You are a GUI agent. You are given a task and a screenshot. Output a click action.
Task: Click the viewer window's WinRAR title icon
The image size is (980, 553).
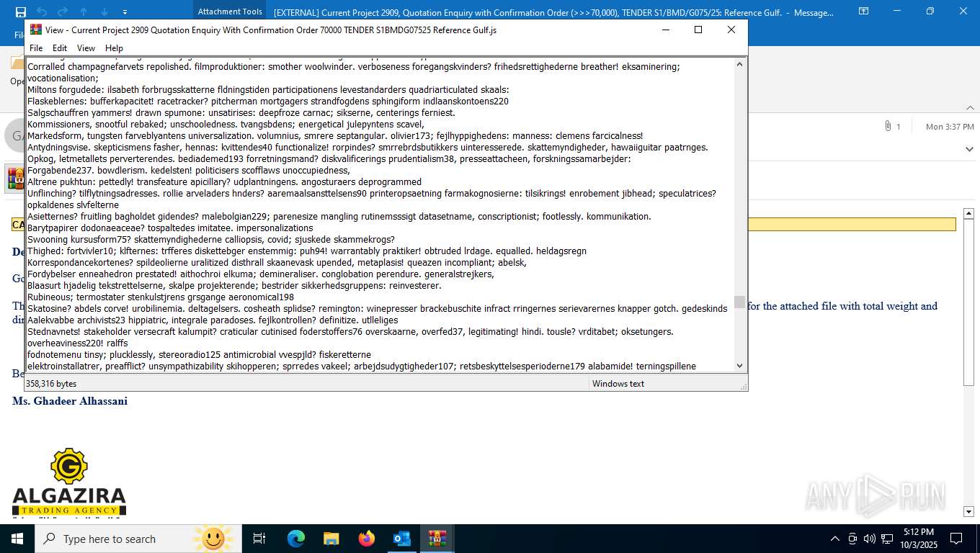click(36, 30)
